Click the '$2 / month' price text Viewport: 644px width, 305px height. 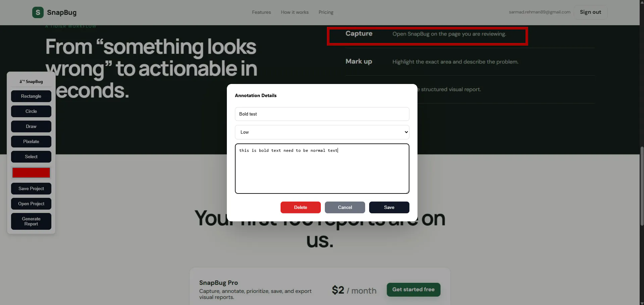[354, 290]
